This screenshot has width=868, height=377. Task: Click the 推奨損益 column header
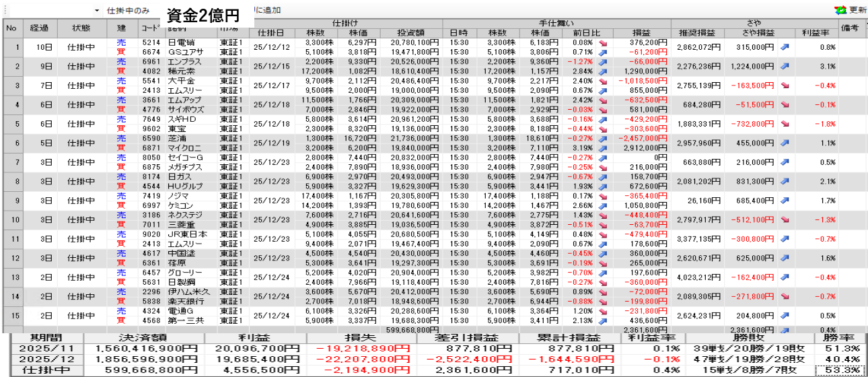pos(696,33)
